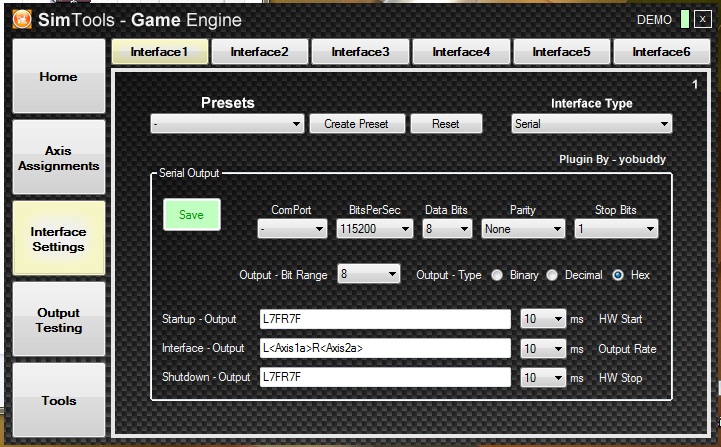Click the 'Plugin By - yobuddy' text
Viewport: 721px width, 447px height.
coord(612,160)
